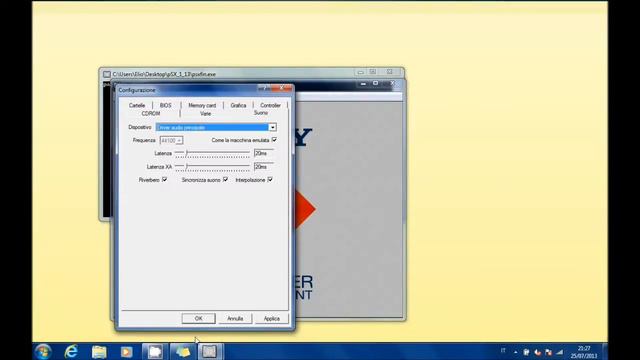Image resolution: width=640 pixels, height=360 pixels.
Task: Maximize the pSX emulator window
Action: point(376,83)
